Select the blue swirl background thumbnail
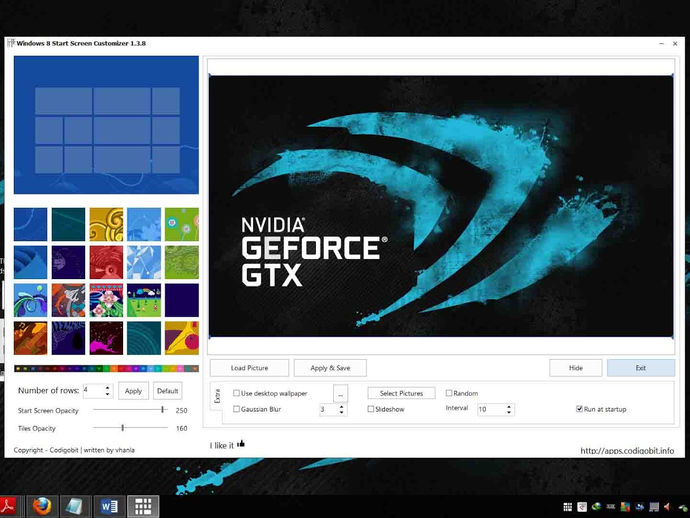 (x=30, y=224)
